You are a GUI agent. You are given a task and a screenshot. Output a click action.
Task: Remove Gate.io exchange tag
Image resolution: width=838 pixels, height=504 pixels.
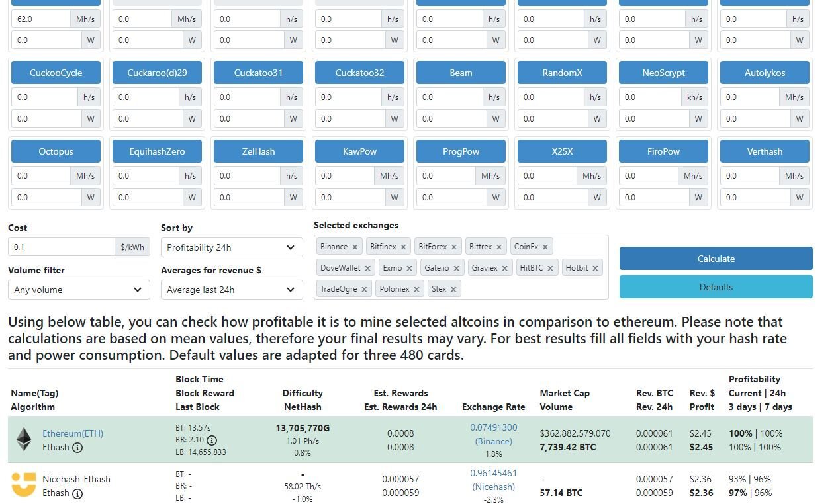point(456,269)
